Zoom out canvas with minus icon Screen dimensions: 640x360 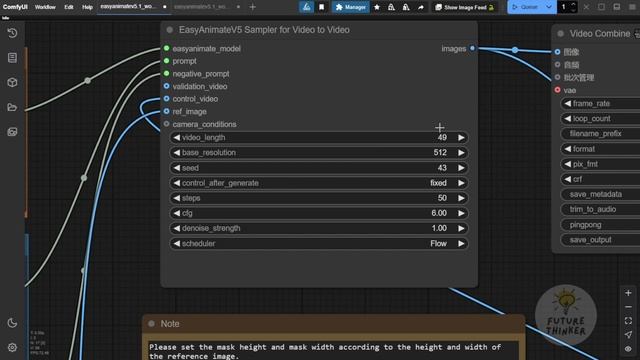tap(628, 307)
